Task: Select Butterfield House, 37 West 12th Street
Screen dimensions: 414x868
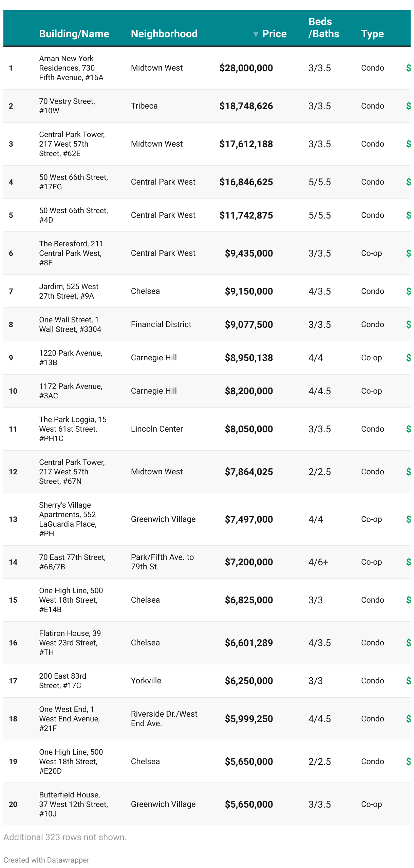Action: coord(73,804)
